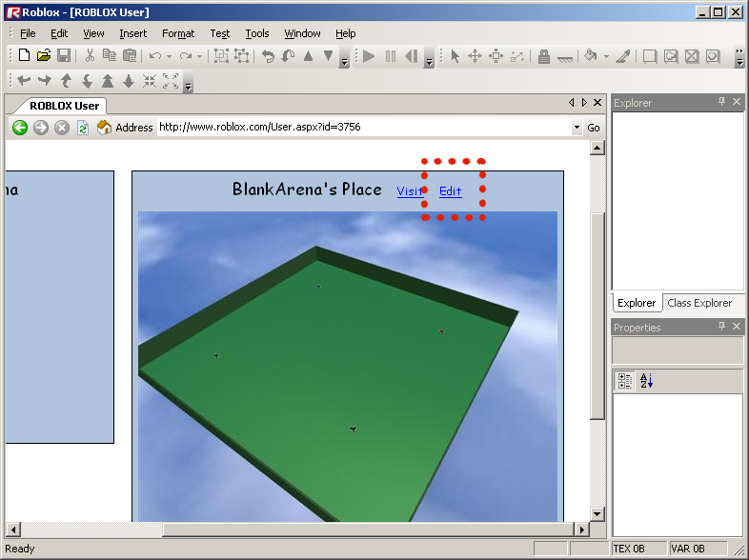Redo the action with the toolbar arrow
Viewport: 749px width, 560px height.
(x=185, y=56)
